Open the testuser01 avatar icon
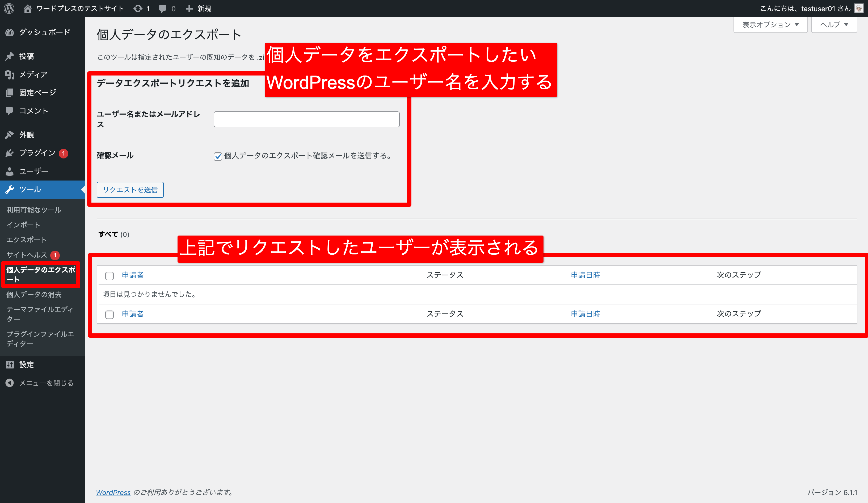The width and height of the screenshot is (868, 503). 859,8
